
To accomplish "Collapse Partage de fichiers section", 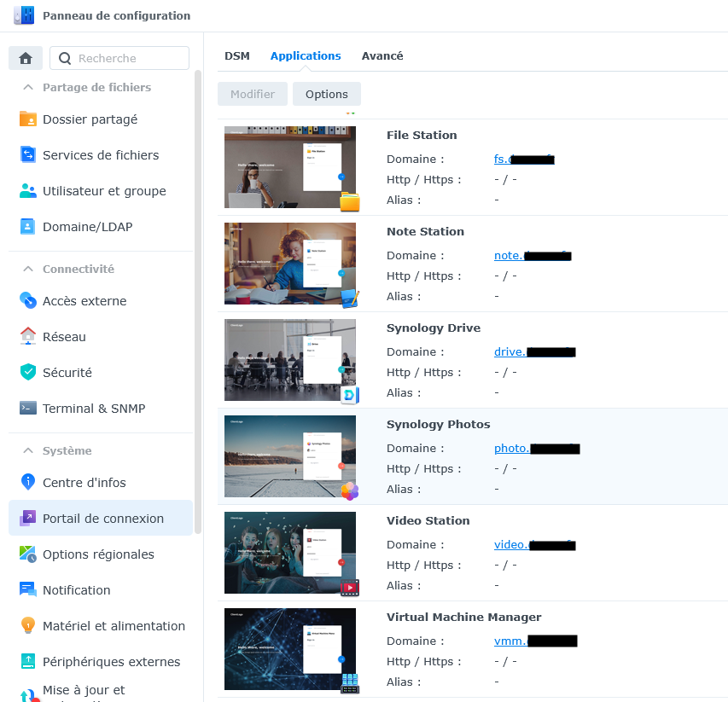I will [x=28, y=87].
